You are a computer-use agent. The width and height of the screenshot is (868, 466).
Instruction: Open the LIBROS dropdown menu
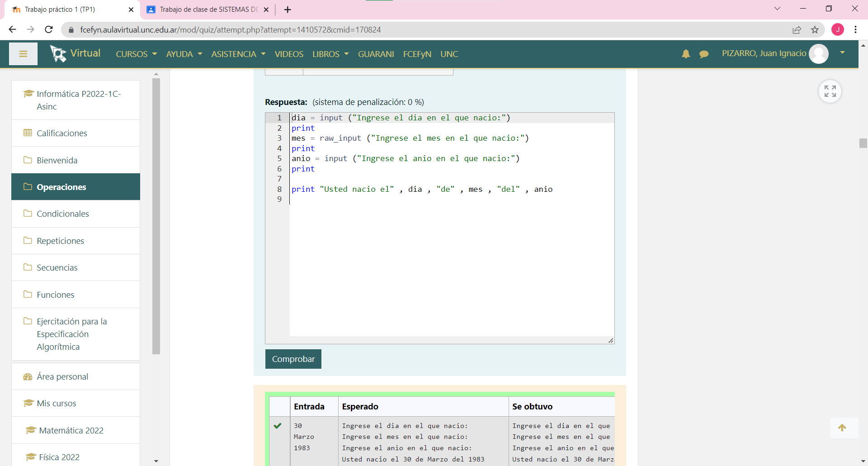click(330, 54)
